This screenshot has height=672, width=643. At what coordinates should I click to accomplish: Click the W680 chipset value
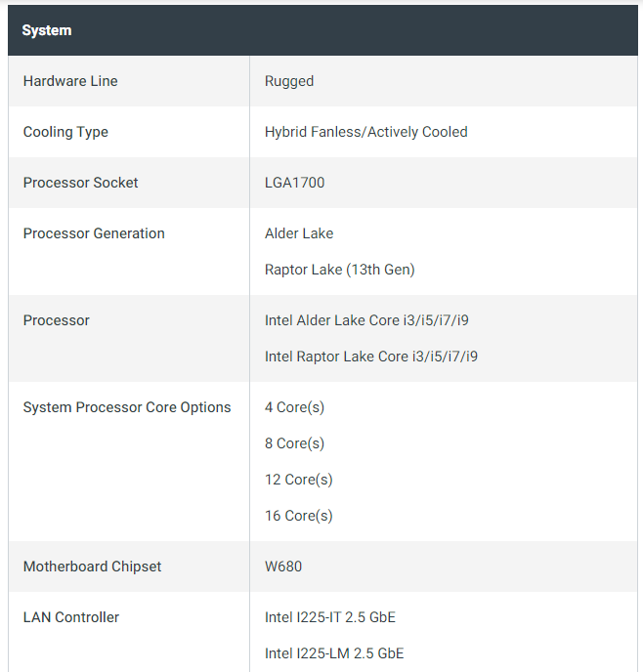[x=283, y=567]
